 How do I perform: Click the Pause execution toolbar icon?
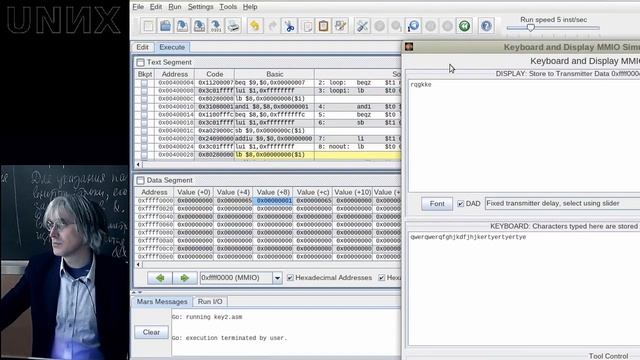click(x=430, y=26)
